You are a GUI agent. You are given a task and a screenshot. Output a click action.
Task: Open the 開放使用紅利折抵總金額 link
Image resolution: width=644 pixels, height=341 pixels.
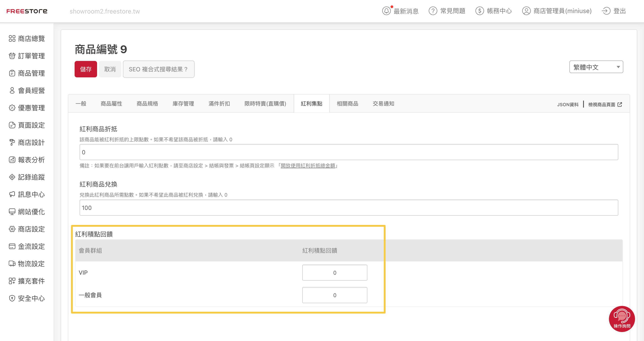pos(308,166)
